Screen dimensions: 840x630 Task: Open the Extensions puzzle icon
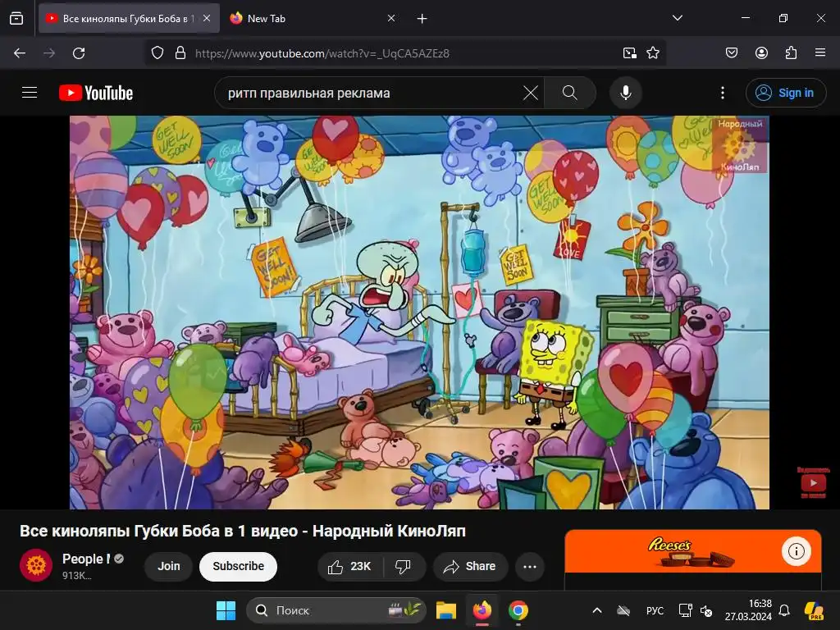pyautogui.click(x=791, y=53)
